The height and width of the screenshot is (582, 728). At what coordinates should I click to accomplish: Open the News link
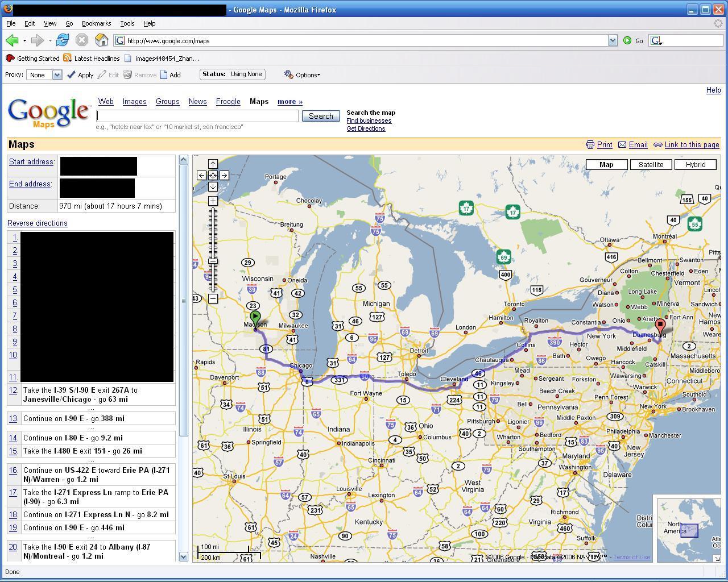pos(197,101)
